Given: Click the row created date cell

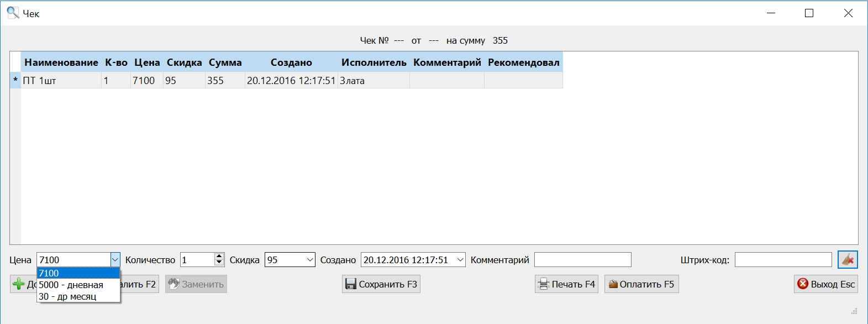Looking at the screenshot, I should [291, 80].
